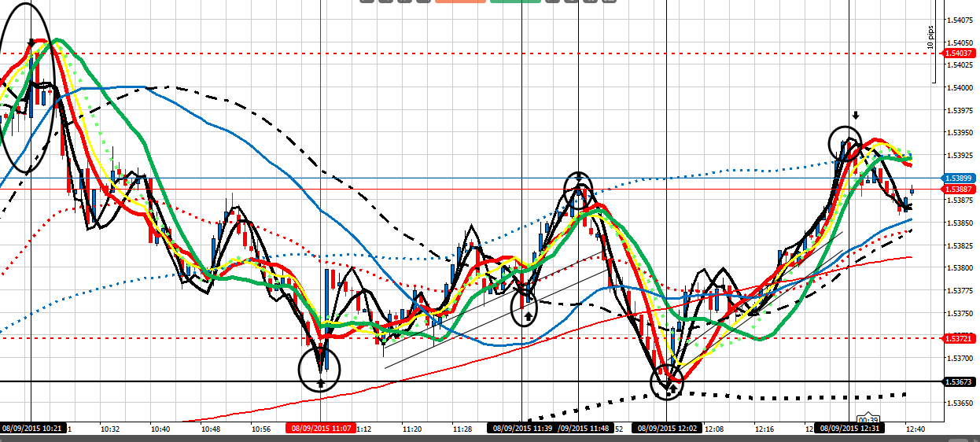Select the black down arrow above the 12:31 peak
The image size is (980, 442).
856,115
